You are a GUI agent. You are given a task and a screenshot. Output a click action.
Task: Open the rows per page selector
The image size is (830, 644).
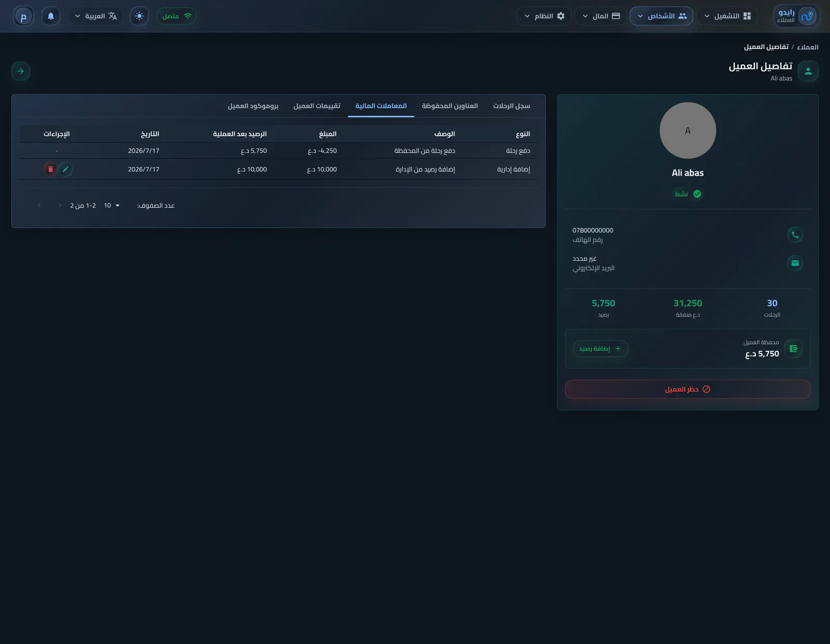[x=112, y=205]
